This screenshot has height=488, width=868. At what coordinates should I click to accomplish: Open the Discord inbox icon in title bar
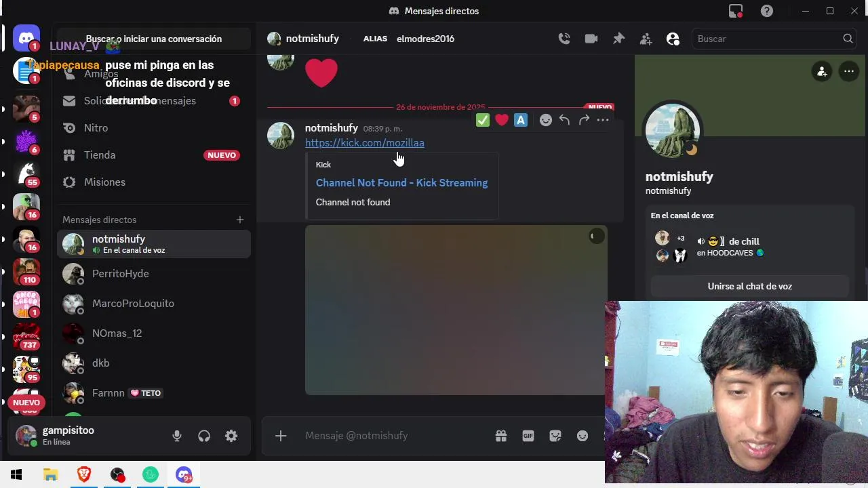coord(736,11)
